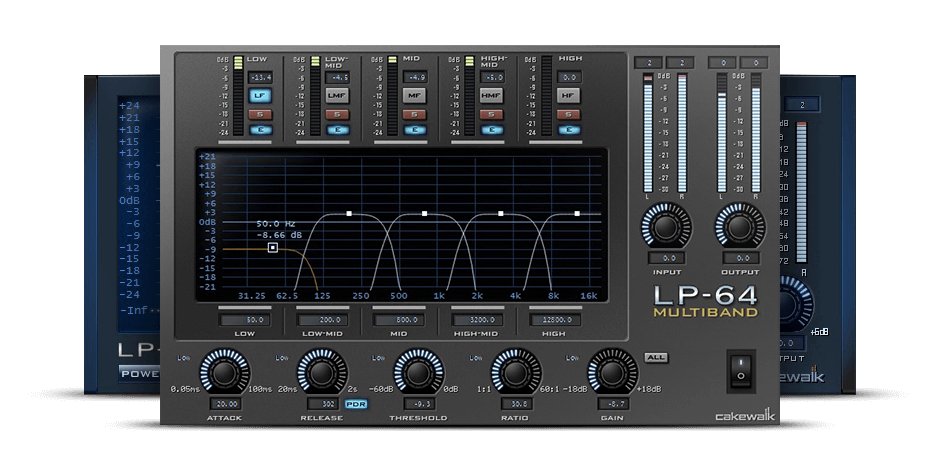940x470 pixels.
Task: Click the LOW-MID frequency field 200.0
Action: 323,320
